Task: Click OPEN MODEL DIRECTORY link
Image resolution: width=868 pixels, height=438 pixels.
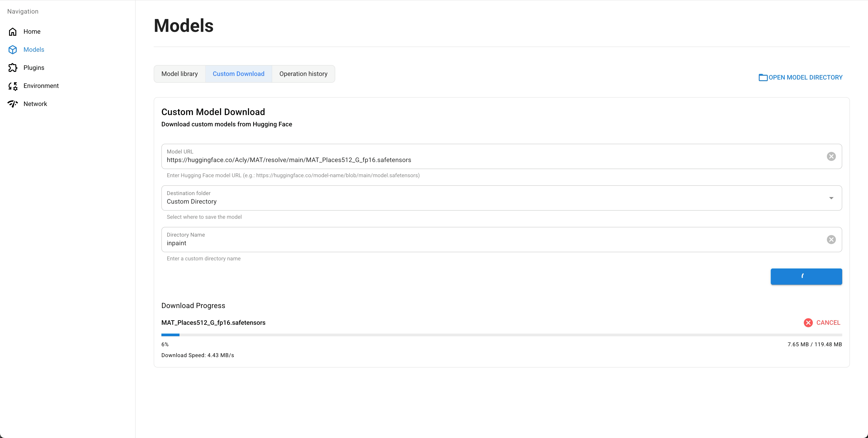Action: coord(805,78)
